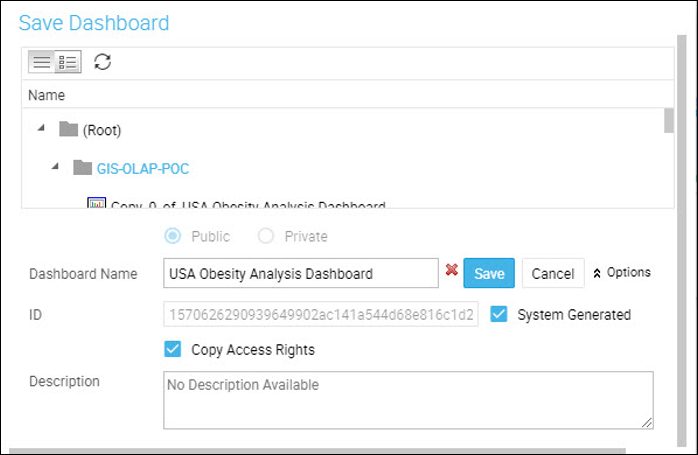Click the Dashboard Name input field
698x455 pixels.
pyautogui.click(x=301, y=273)
